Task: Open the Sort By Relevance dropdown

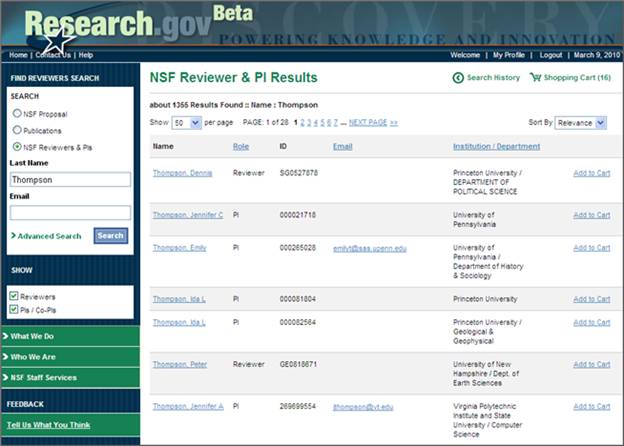Action: [581, 122]
